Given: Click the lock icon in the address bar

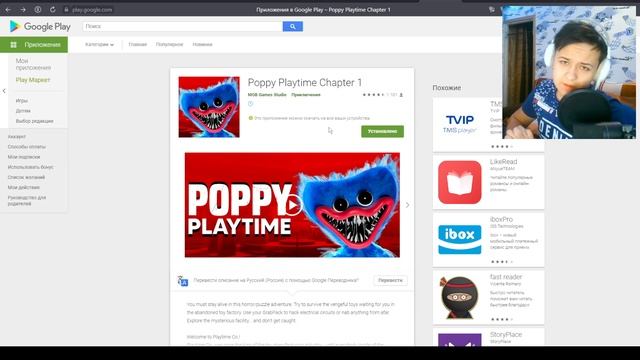Looking at the screenshot, I should coord(66,9).
